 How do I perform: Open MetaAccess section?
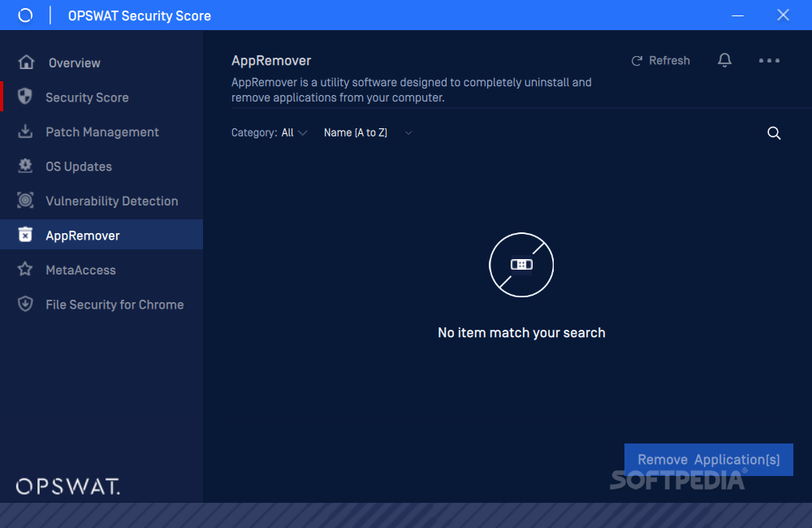(101, 270)
